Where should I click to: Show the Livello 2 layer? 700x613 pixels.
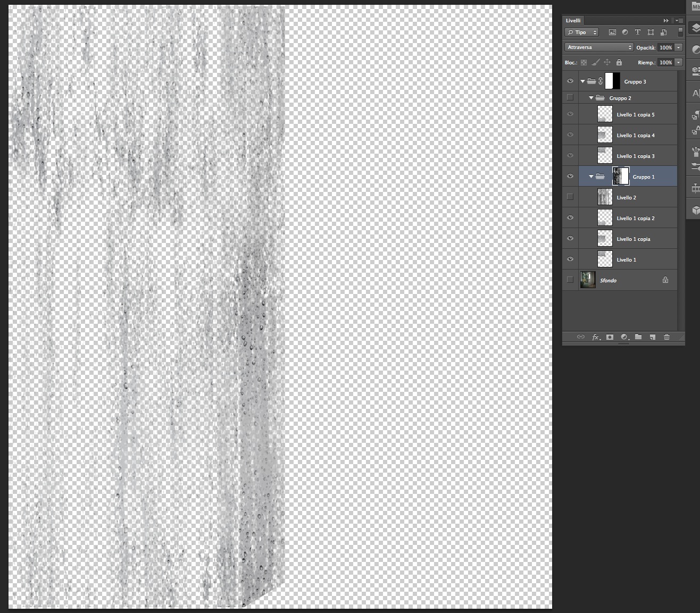click(570, 197)
